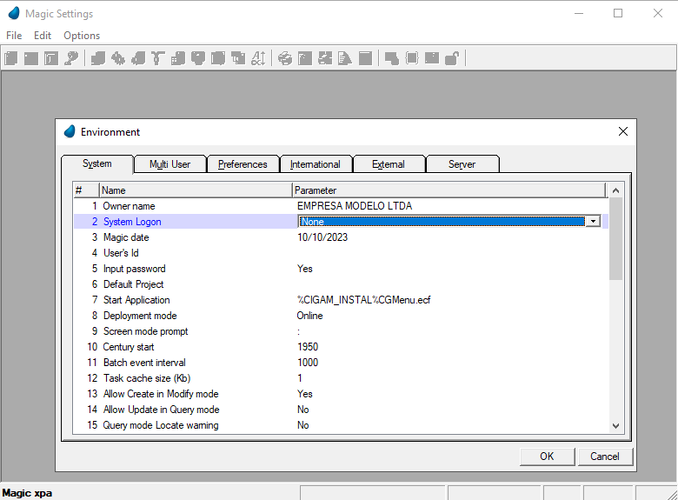Screen dimensions: 678x500
Task: Click the curly braces toolbar icon
Action: [x=412, y=58]
